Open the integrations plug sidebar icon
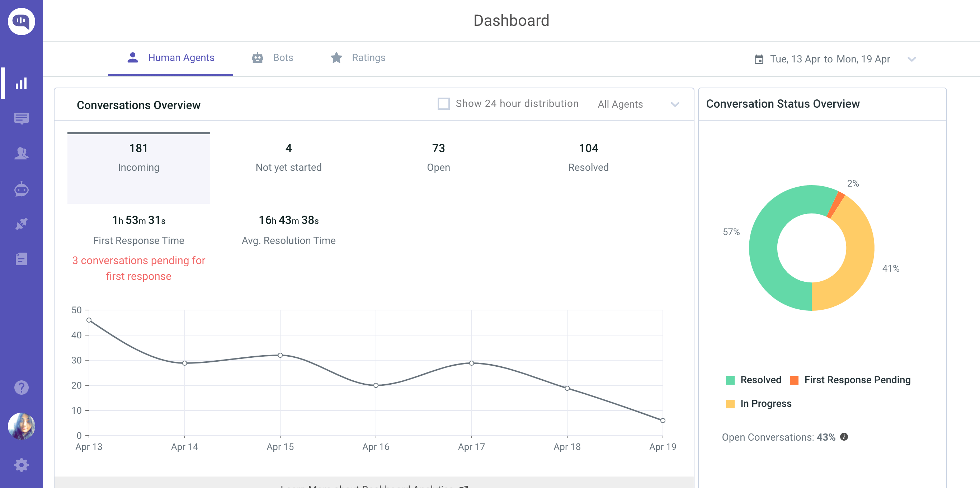Screen dimensions: 980x488 coord(21,224)
